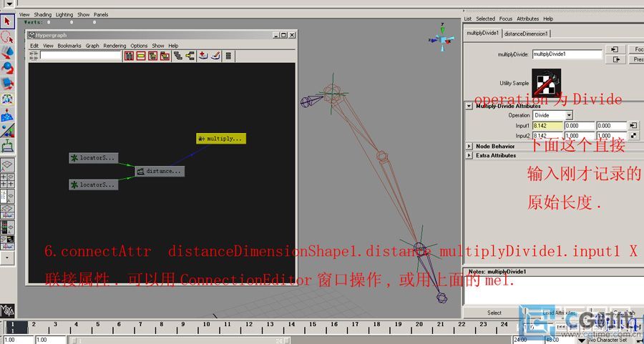Select the distance node in Hypergraph
This screenshot has width=644, height=344.
click(160, 171)
